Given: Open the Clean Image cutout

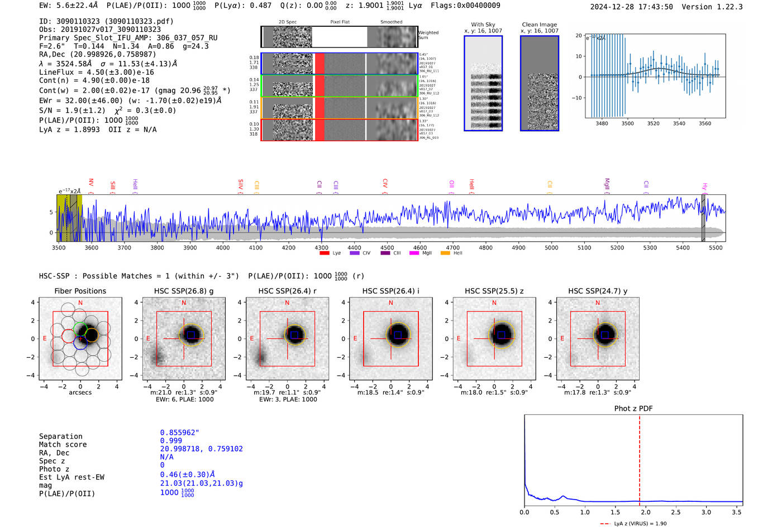Looking at the screenshot, I should click(x=540, y=83).
